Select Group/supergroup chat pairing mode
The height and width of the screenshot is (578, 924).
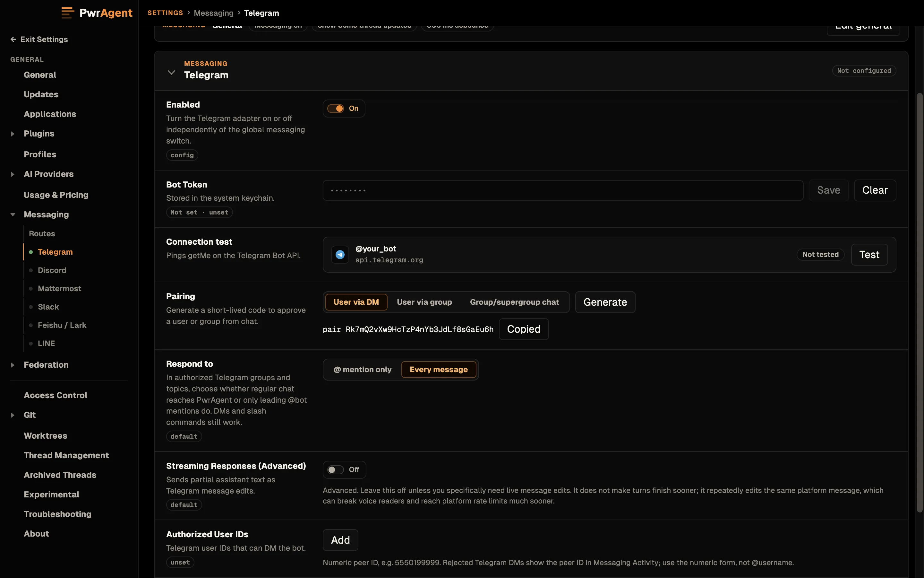tap(514, 302)
